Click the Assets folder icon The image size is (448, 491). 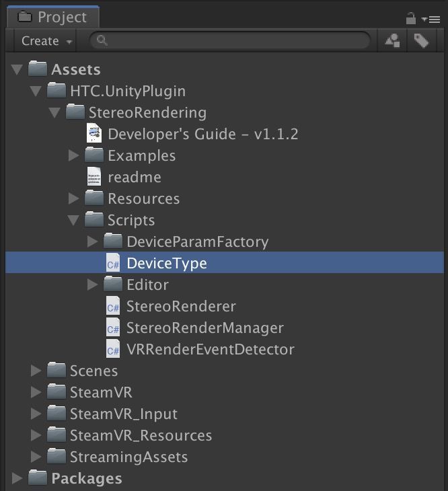tap(38, 69)
